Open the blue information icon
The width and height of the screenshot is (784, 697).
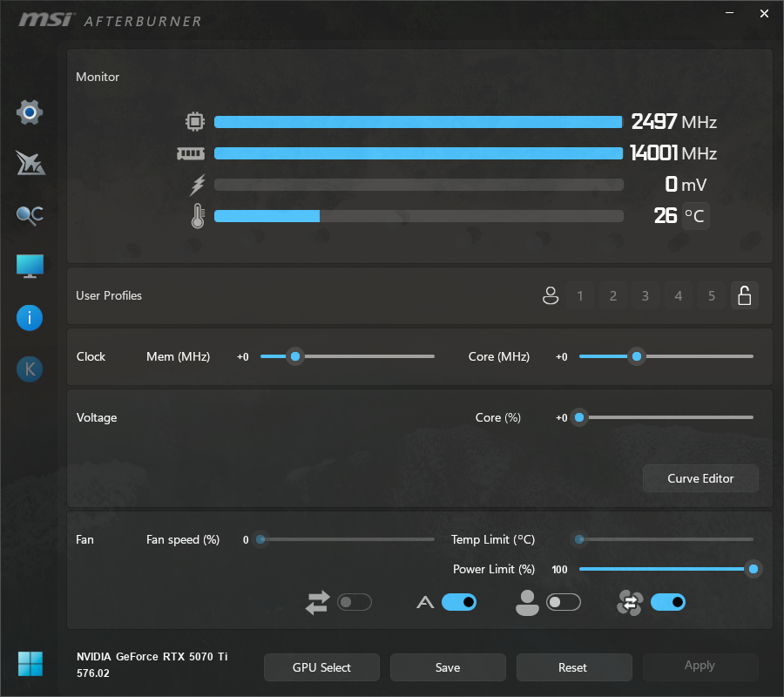[30, 318]
